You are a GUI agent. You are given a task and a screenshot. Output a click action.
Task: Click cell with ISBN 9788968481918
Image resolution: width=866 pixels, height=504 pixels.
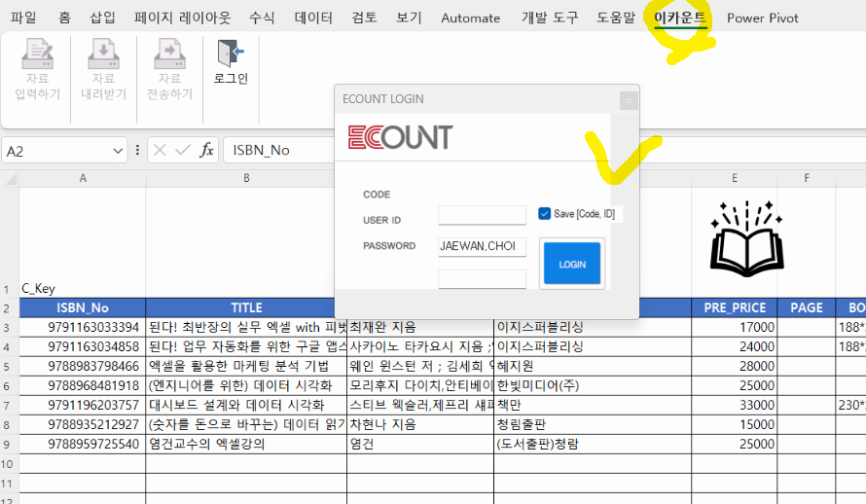(83, 385)
